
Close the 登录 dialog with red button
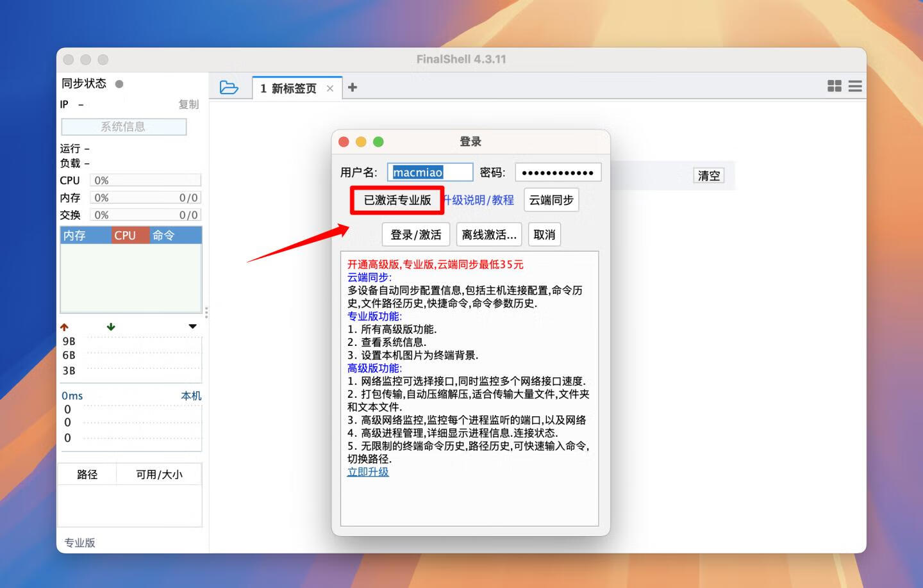tap(344, 142)
